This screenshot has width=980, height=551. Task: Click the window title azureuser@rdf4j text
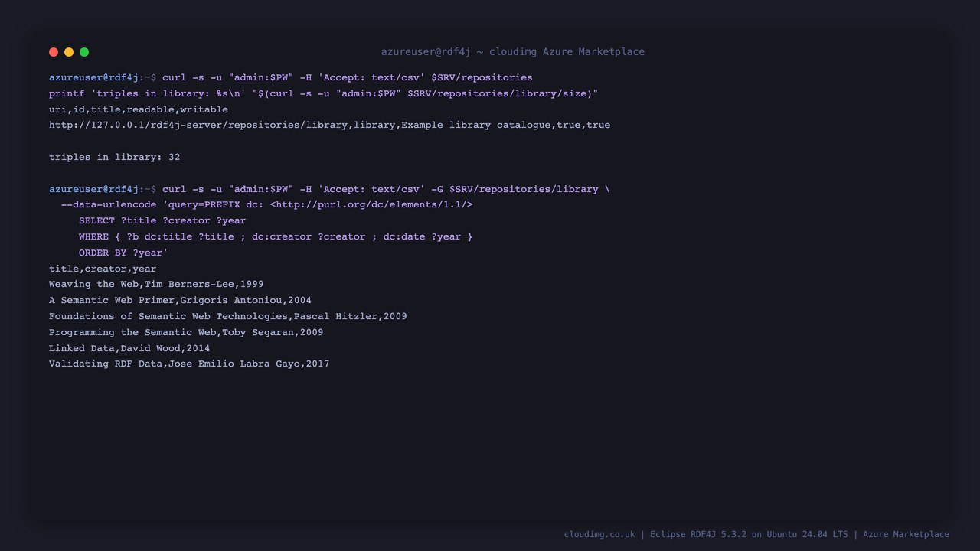click(x=426, y=52)
